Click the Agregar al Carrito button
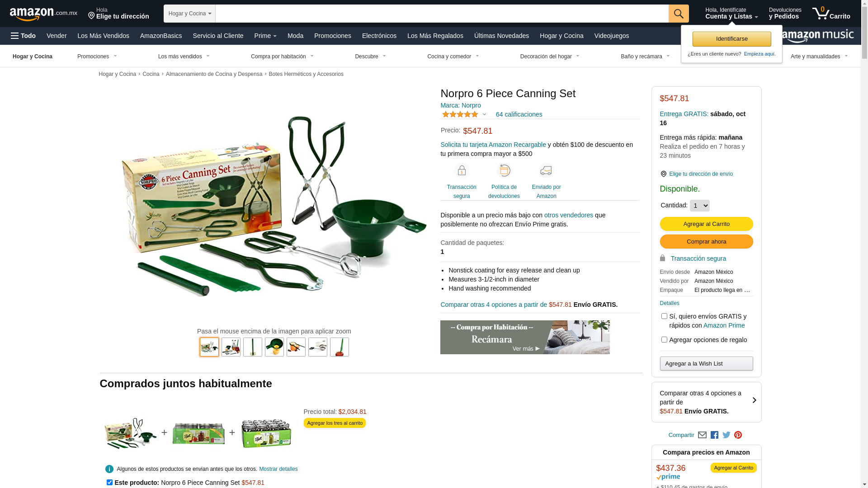The image size is (868, 488). [x=706, y=224]
